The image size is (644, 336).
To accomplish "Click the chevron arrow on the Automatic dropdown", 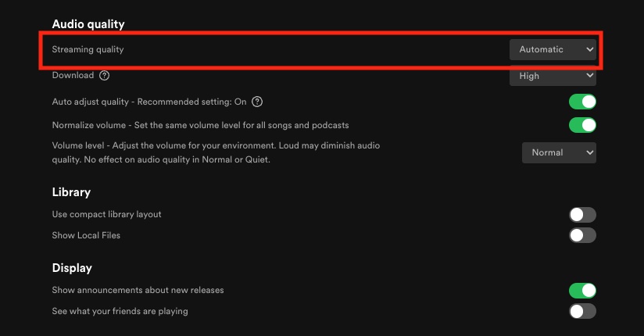I will click(x=590, y=49).
